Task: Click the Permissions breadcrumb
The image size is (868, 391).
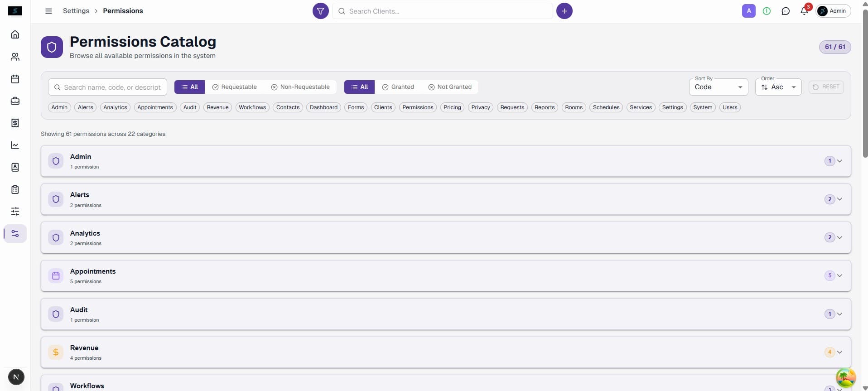Action: coord(123,11)
